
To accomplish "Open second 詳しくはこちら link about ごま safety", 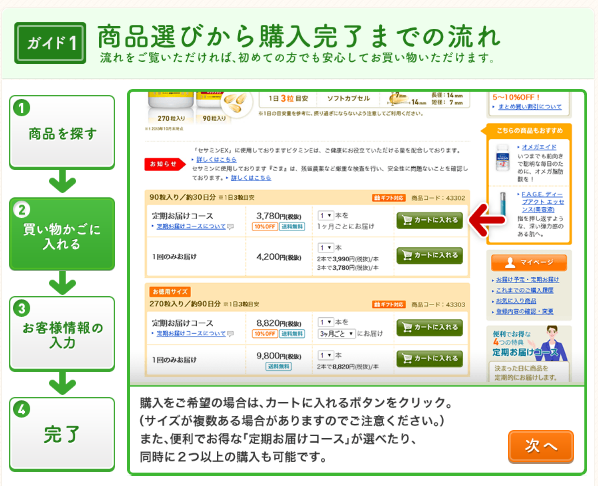I will tap(251, 178).
